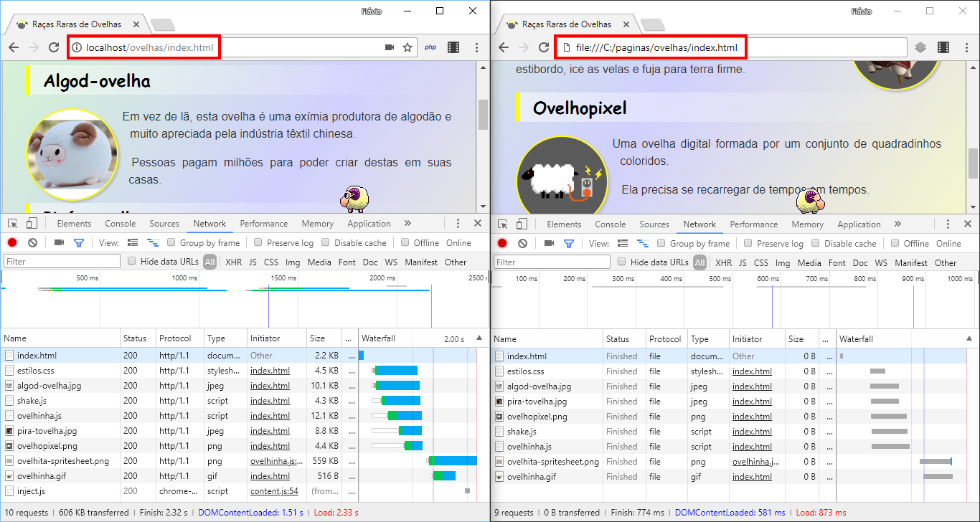This screenshot has height=522, width=980.
Task: Open the DevTools three-dot menu in the file:/// window
Action: point(948,224)
